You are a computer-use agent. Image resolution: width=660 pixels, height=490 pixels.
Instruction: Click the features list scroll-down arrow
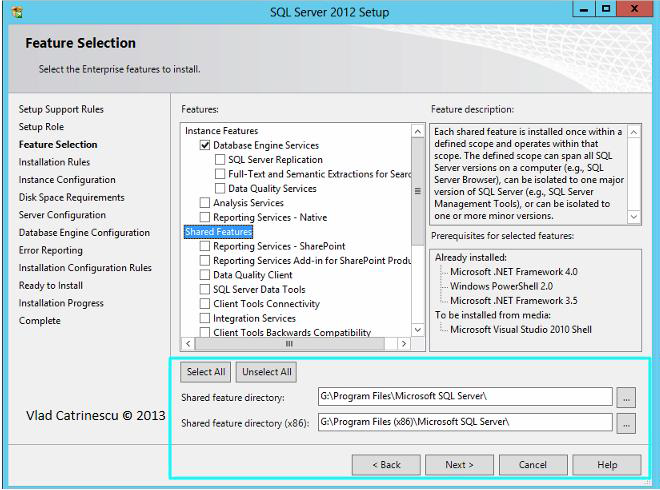click(418, 330)
